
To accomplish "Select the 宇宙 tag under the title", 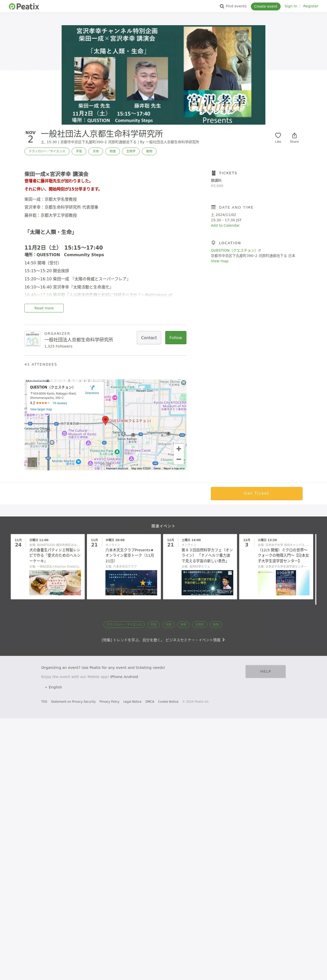I will pyautogui.click(x=79, y=151).
